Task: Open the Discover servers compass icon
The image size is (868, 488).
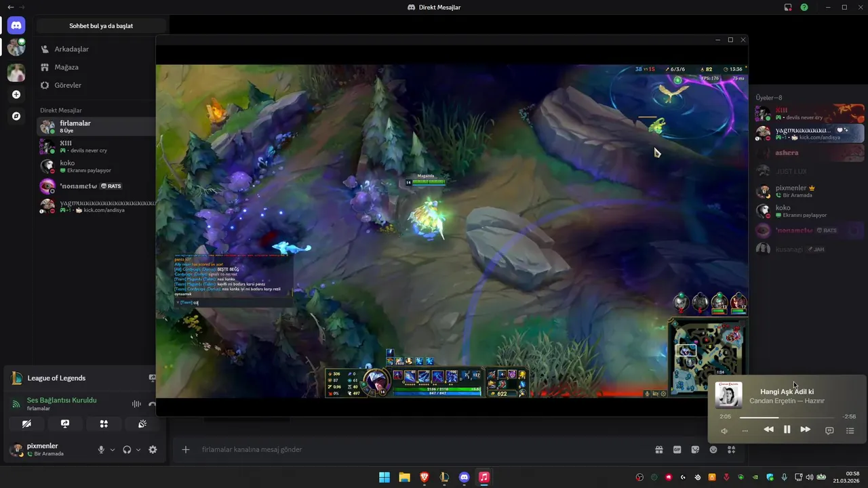Action: pos(16,116)
